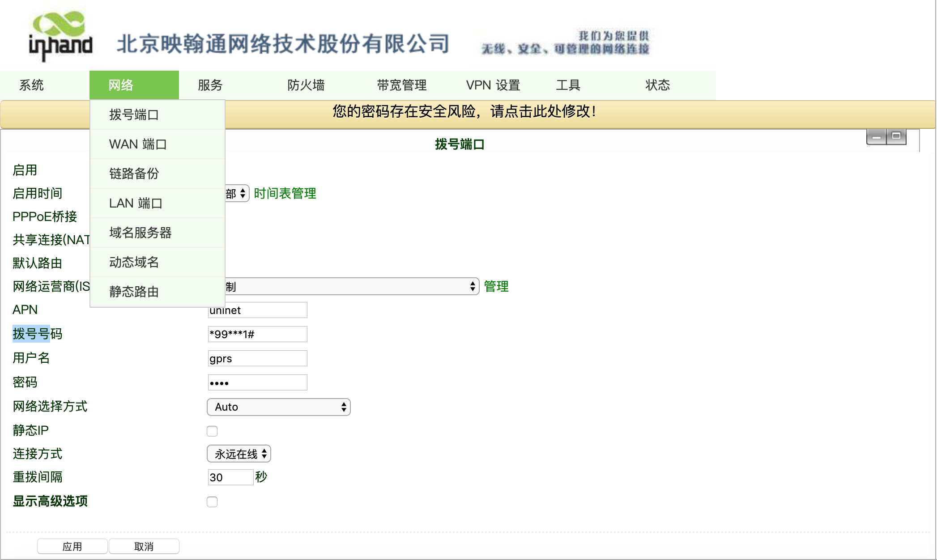This screenshot has height=560, width=937.
Task: Open the ISP carrier dropdown
Action: (x=351, y=286)
